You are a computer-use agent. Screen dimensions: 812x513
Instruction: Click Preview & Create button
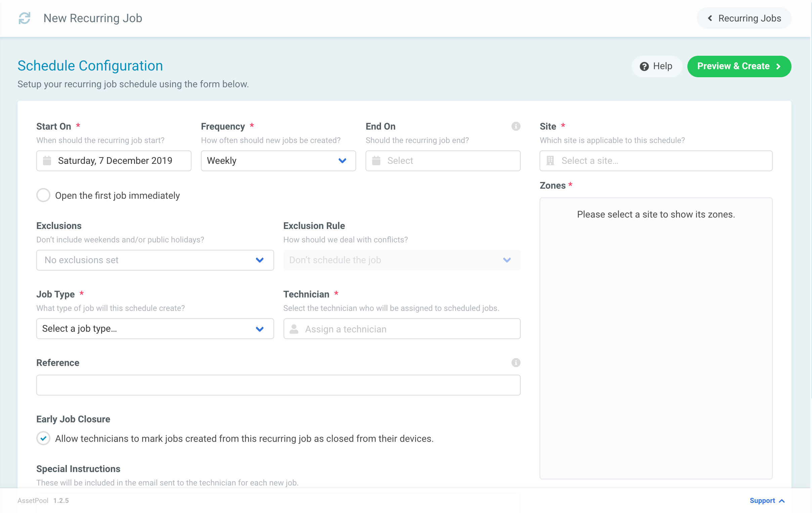pos(739,66)
